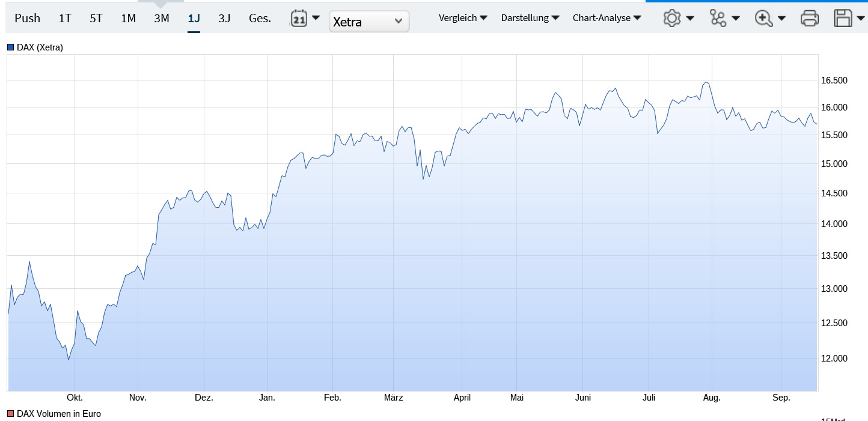Select the 1J time range

click(x=194, y=18)
